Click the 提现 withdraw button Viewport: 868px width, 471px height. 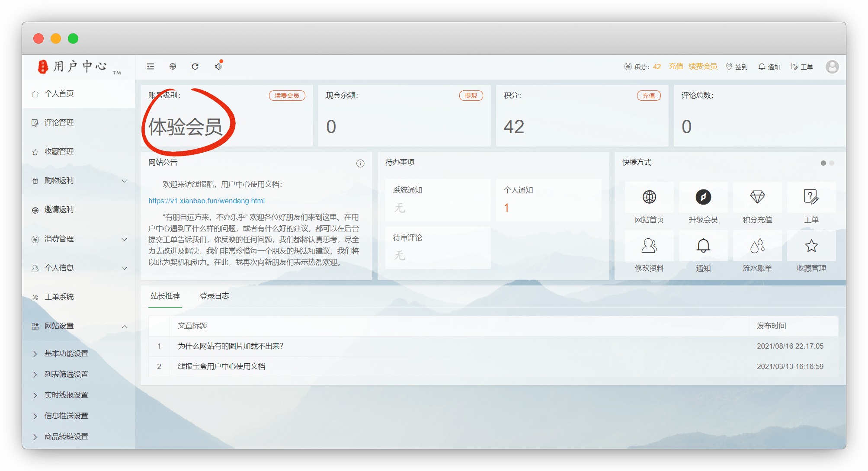tap(471, 96)
